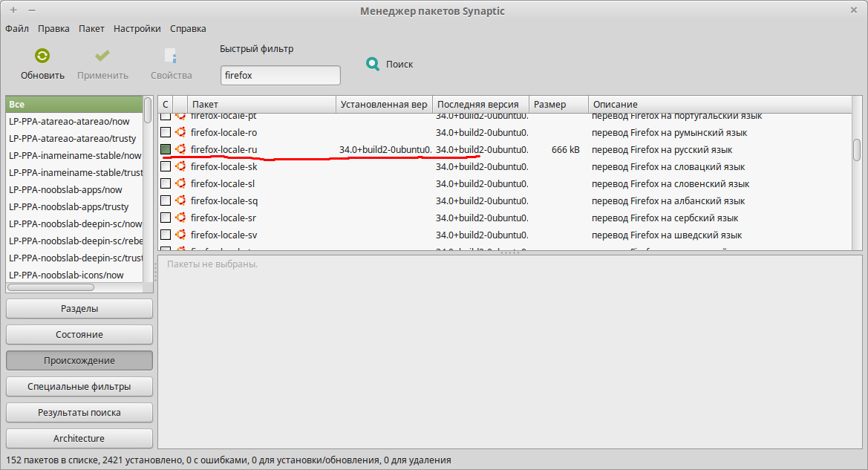The height and width of the screenshot is (470, 868).
Task: Click the quick filter text field
Action: pos(280,76)
